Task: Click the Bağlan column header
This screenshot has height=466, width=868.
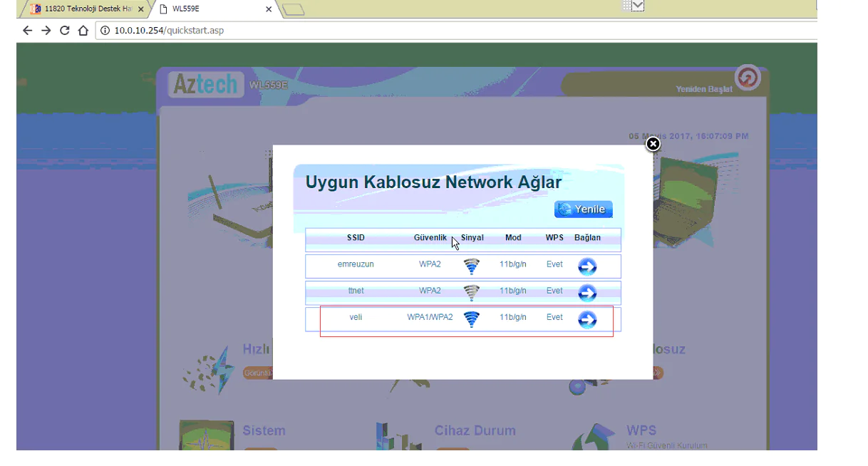Action: point(587,238)
